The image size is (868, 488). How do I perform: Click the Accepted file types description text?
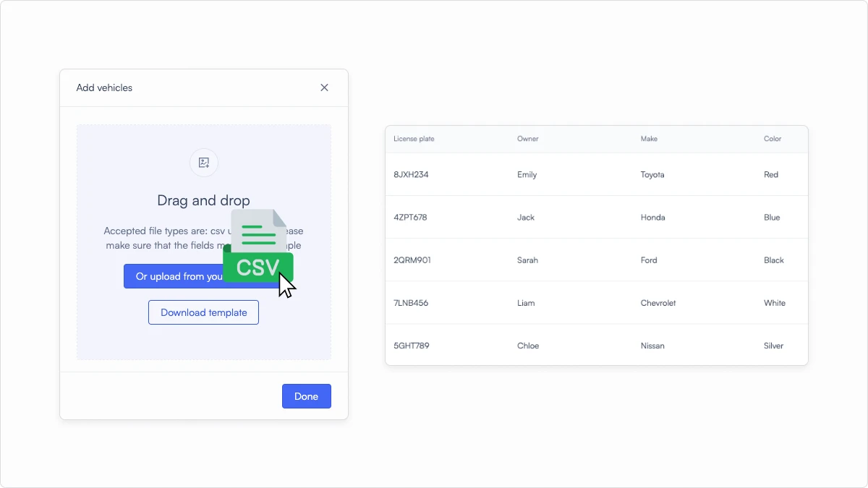[203, 238]
